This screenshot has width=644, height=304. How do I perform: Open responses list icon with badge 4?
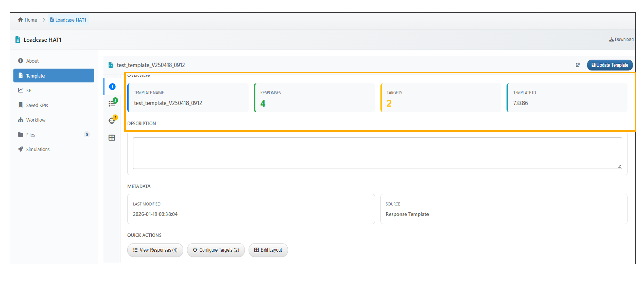(112, 103)
